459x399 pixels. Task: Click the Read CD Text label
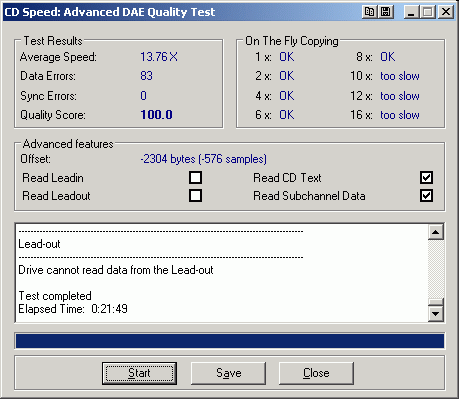(287, 178)
